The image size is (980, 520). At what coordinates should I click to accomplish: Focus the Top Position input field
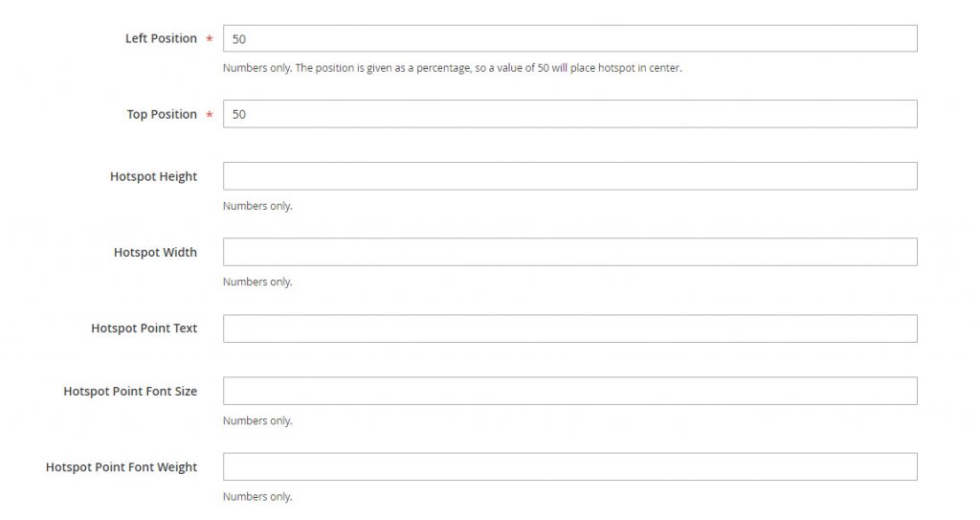[x=569, y=114]
